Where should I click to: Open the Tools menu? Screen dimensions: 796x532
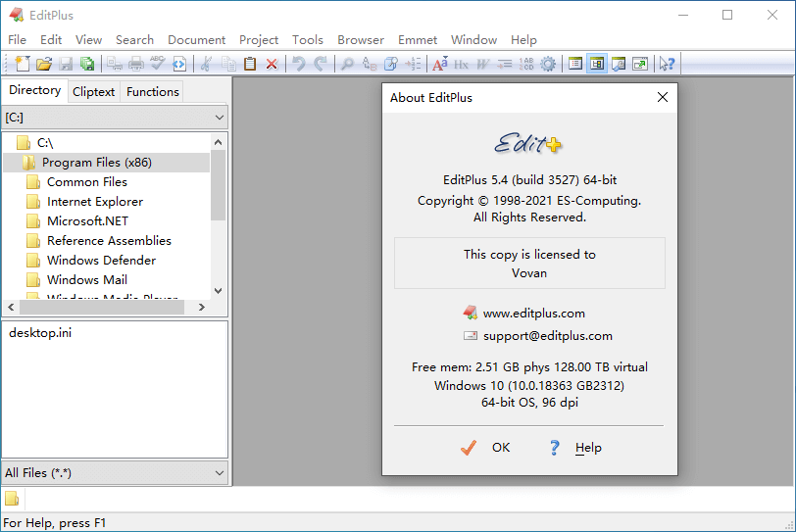click(x=308, y=39)
